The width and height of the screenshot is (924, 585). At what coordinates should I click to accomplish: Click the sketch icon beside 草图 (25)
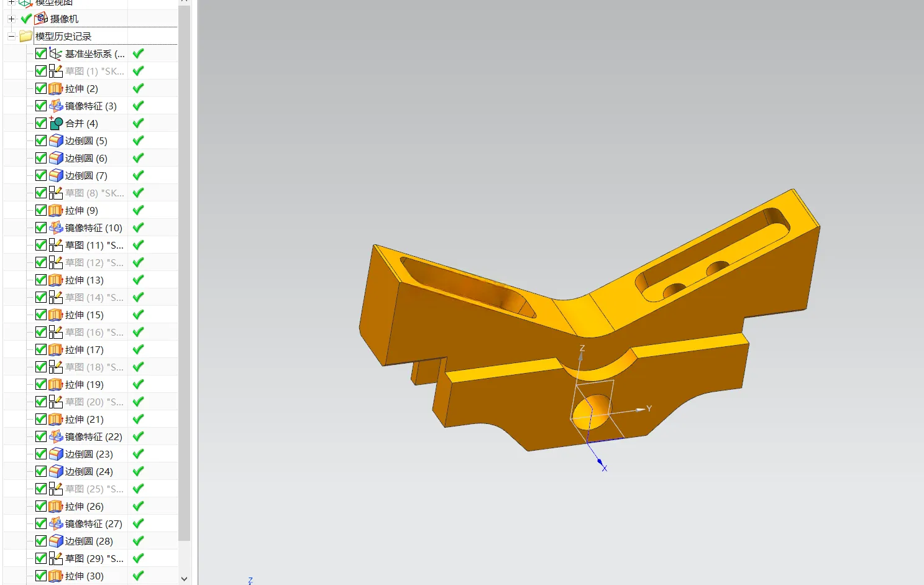click(56, 489)
